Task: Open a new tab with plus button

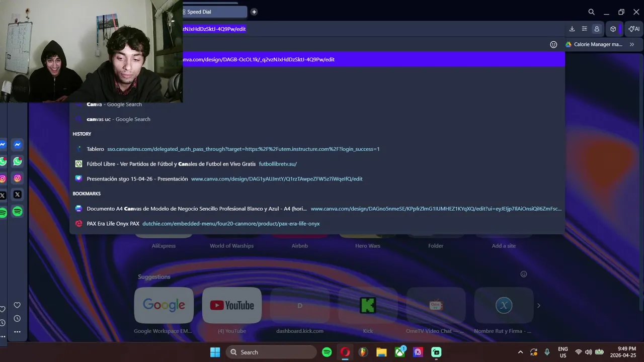Action: 254,12
